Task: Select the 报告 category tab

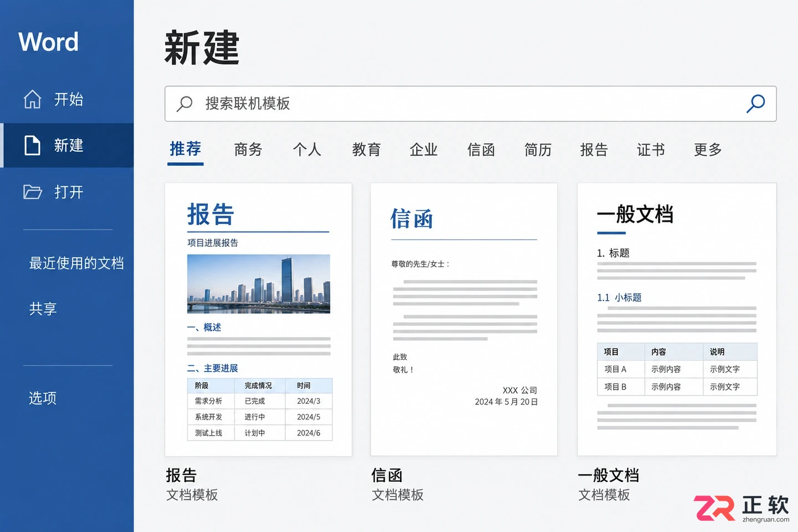Action: (x=594, y=150)
